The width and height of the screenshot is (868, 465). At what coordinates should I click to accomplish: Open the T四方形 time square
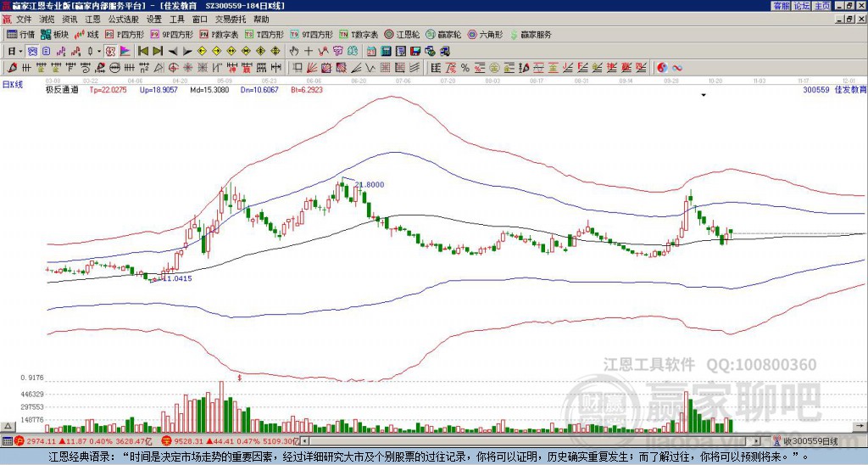click(x=264, y=34)
